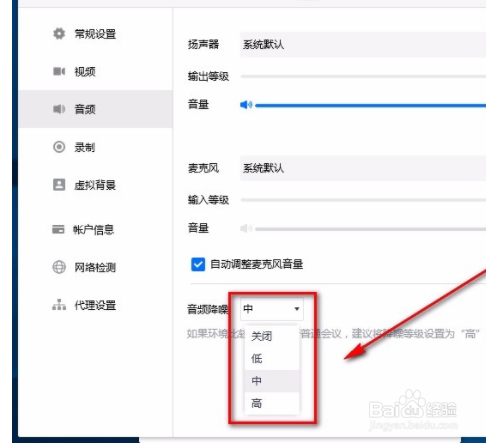This screenshot has width=486, height=443.
Task: Click the record circle icon beside 录制
Action: click(59, 147)
